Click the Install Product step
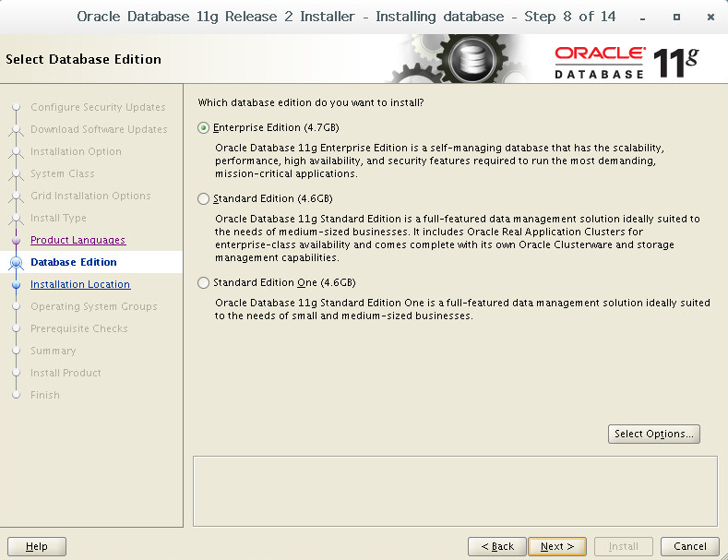This screenshot has width=728, height=560. [x=66, y=373]
